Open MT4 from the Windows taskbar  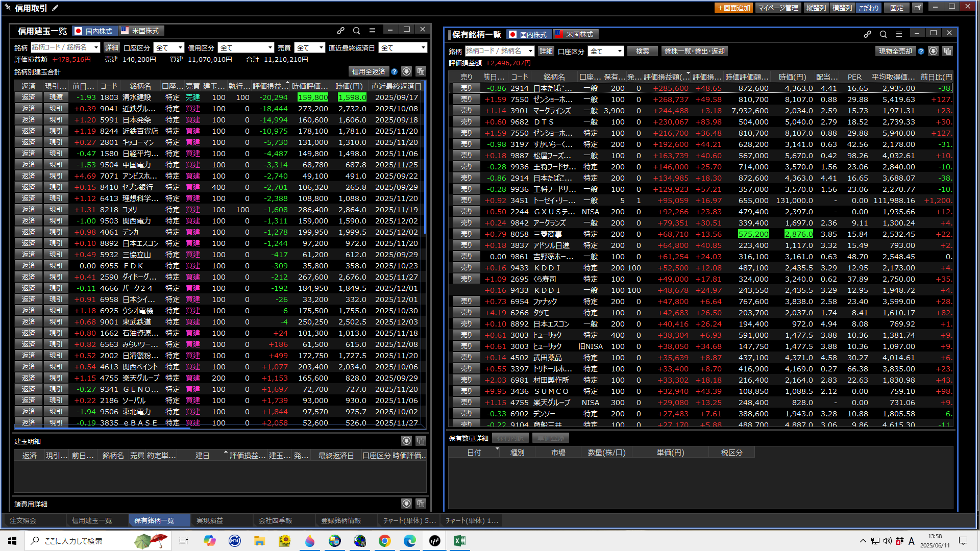235,541
